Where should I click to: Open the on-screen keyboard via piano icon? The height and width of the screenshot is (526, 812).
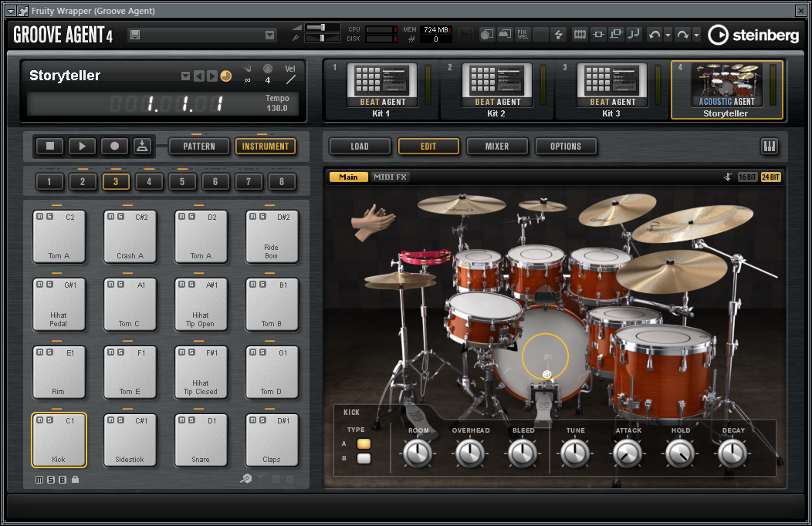770,146
